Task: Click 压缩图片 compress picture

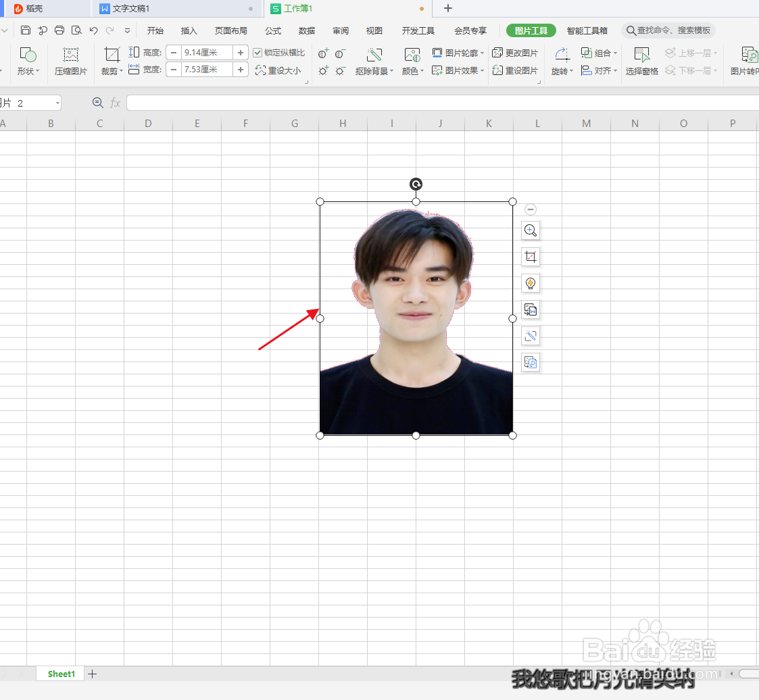Action: [71, 61]
